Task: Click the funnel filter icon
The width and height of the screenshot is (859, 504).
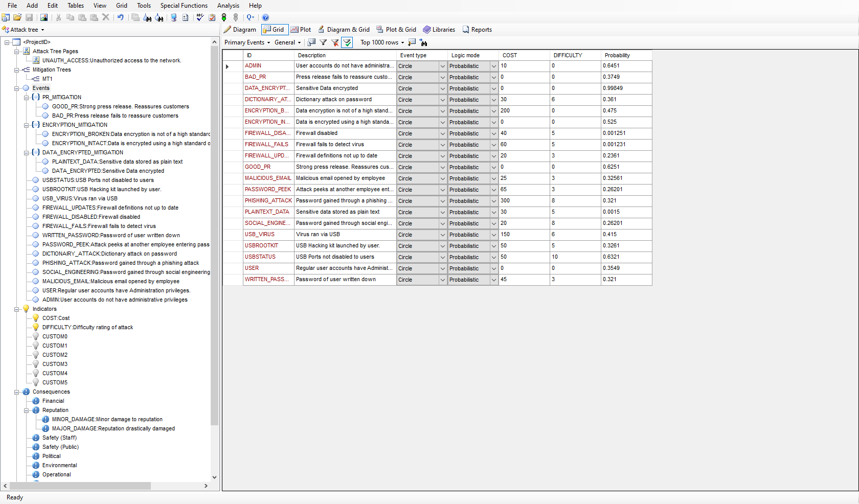Action: [x=323, y=42]
